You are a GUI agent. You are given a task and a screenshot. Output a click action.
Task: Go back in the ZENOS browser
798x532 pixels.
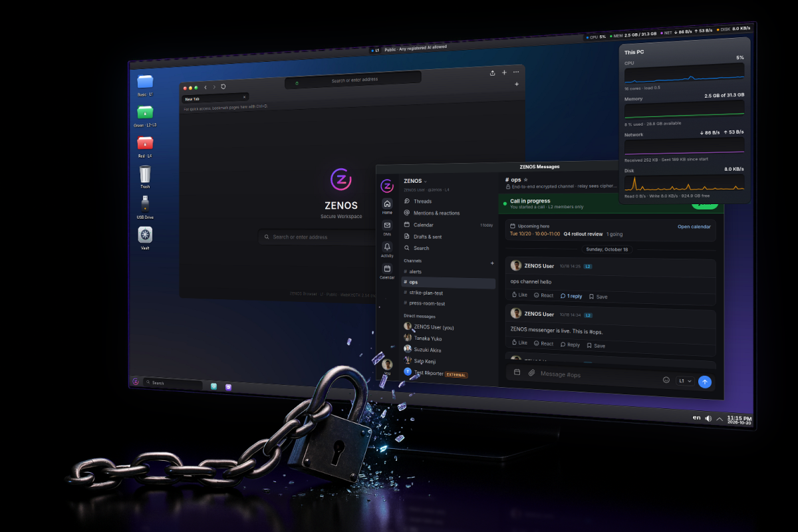(x=205, y=87)
